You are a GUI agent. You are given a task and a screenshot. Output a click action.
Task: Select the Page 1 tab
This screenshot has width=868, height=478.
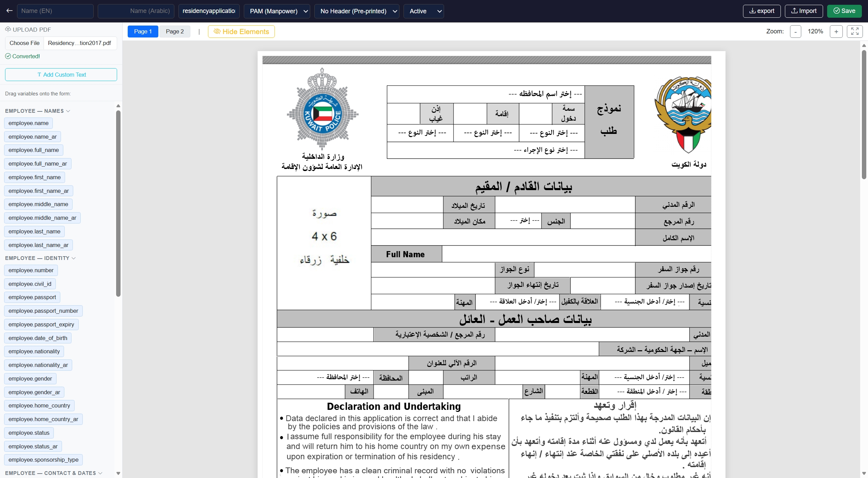coord(143,31)
